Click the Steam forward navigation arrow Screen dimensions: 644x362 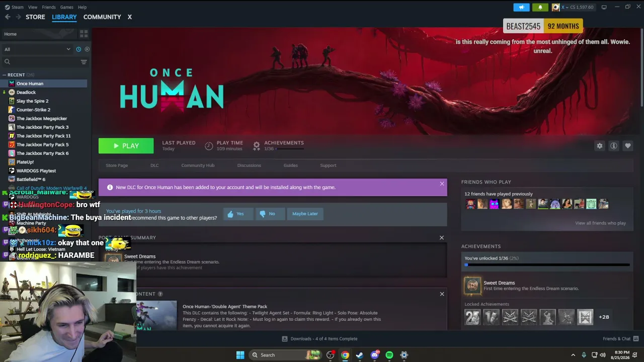[18, 17]
